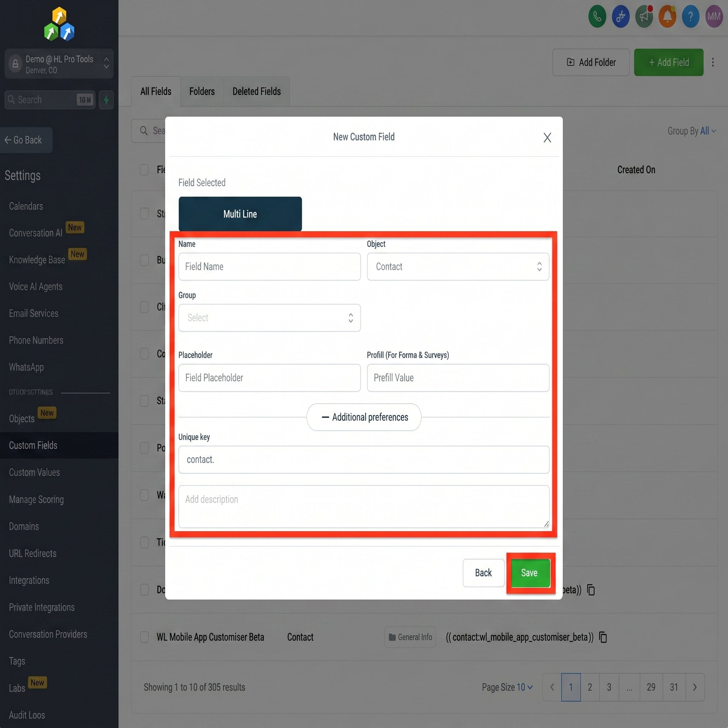728x728 pixels.
Task: Click the three-dot more options icon
Action: tap(713, 62)
